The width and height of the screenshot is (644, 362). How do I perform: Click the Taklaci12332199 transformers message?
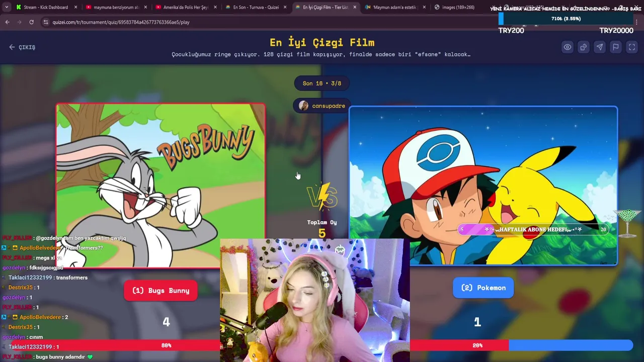coord(48,278)
